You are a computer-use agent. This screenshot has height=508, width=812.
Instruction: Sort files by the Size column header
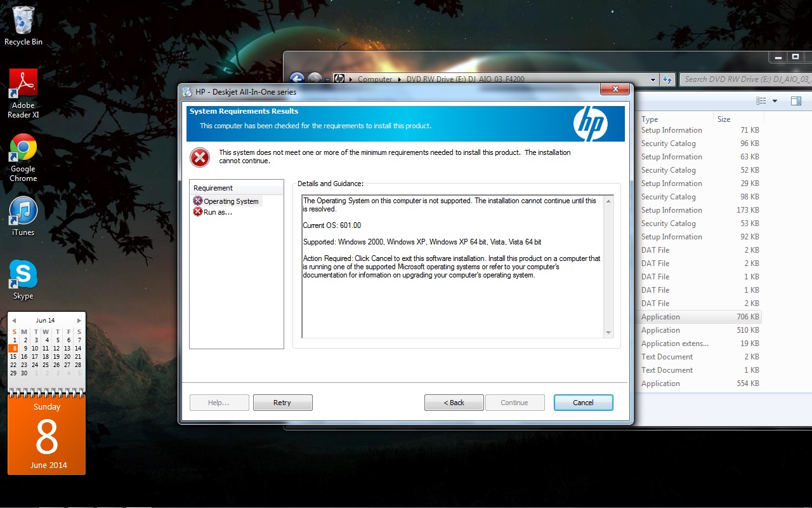tap(724, 119)
